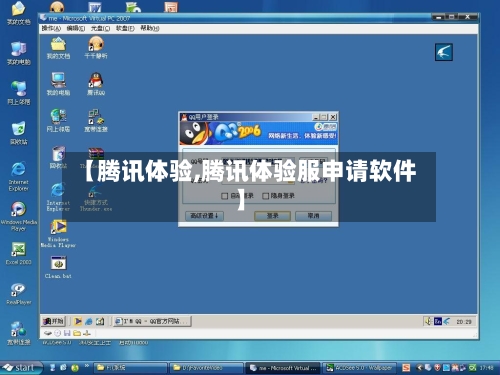
Task: Expand hidden host tray icons arrow
Action: click(420, 368)
